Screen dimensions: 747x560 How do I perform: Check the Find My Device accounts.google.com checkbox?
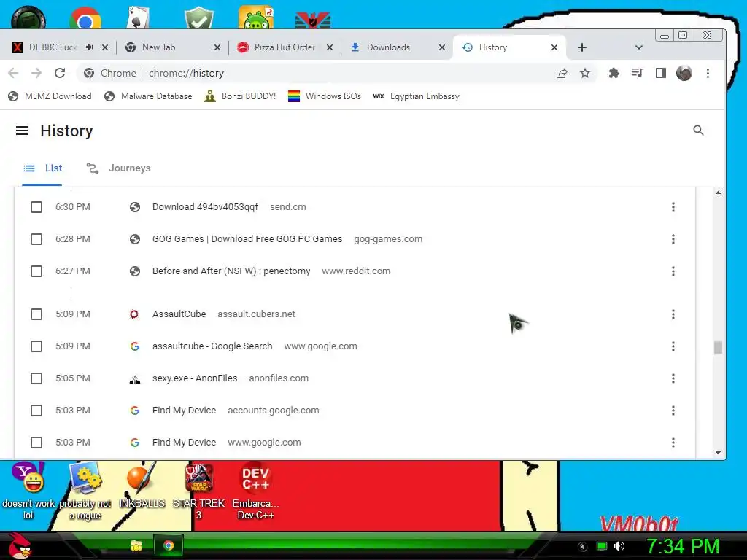point(36,411)
